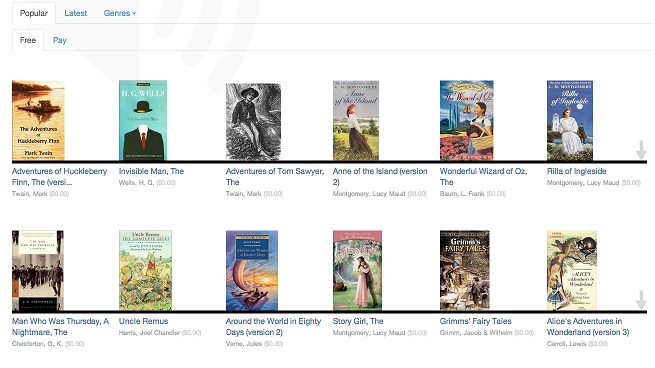Open the Wizard of Oz cover
The width and height of the screenshot is (655, 368).
point(467,120)
